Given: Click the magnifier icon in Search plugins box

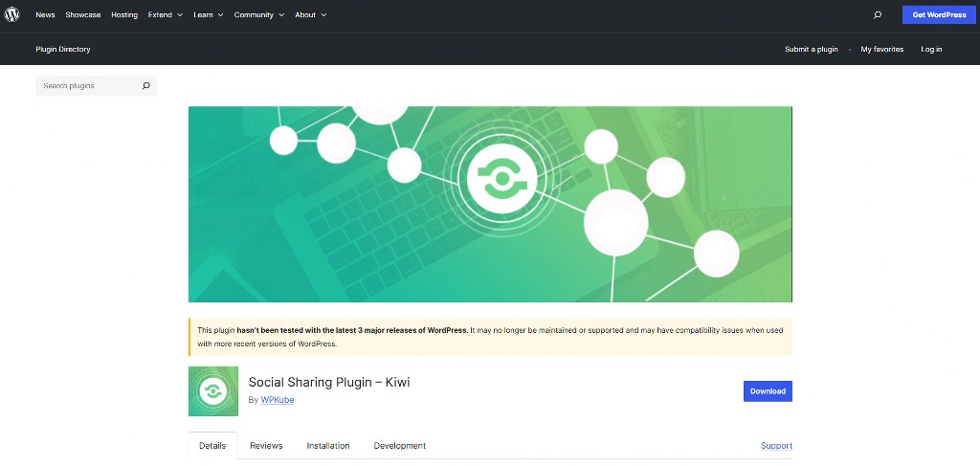Looking at the screenshot, I should pos(146,85).
